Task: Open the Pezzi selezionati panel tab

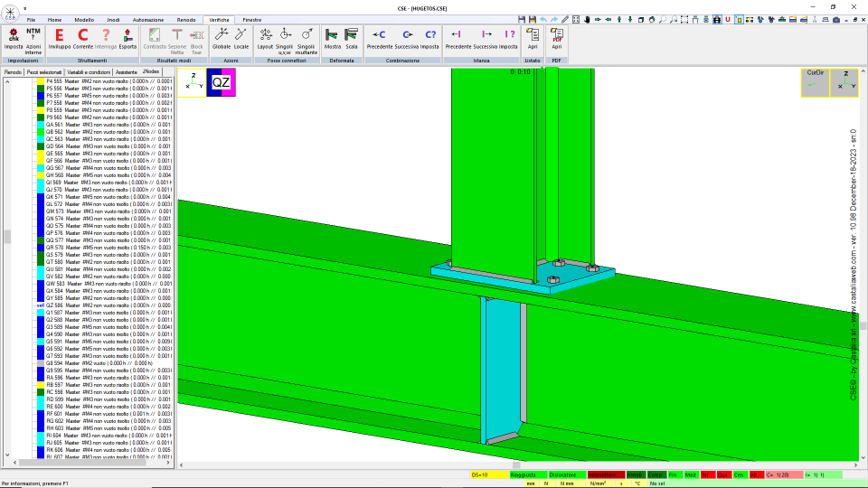Action: (x=44, y=72)
